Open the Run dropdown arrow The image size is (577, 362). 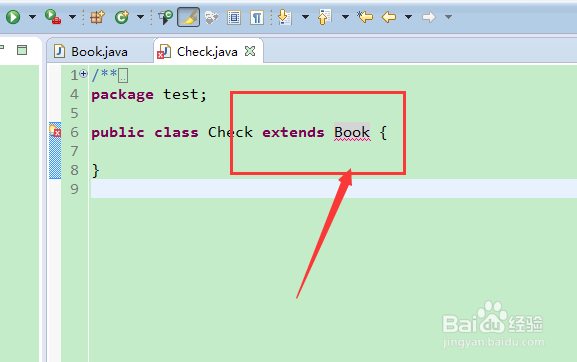(x=32, y=17)
